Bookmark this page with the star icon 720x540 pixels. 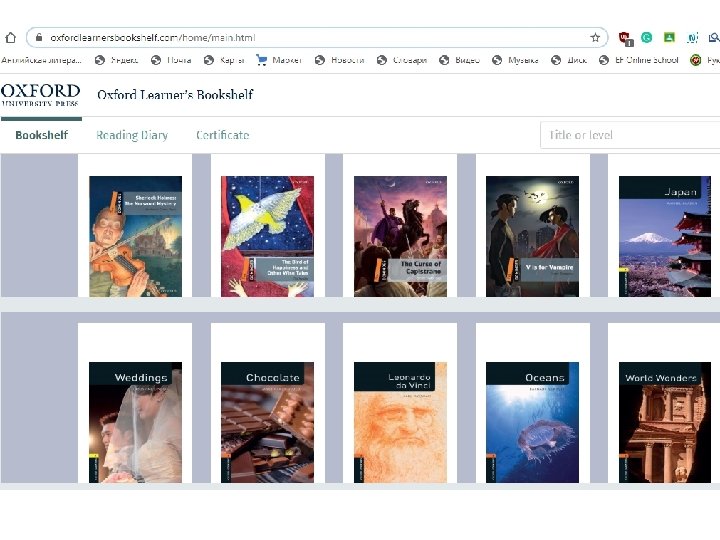point(595,38)
